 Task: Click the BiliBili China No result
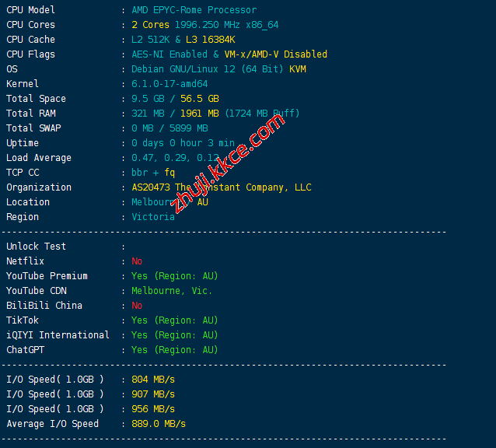click(x=137, y=306)
